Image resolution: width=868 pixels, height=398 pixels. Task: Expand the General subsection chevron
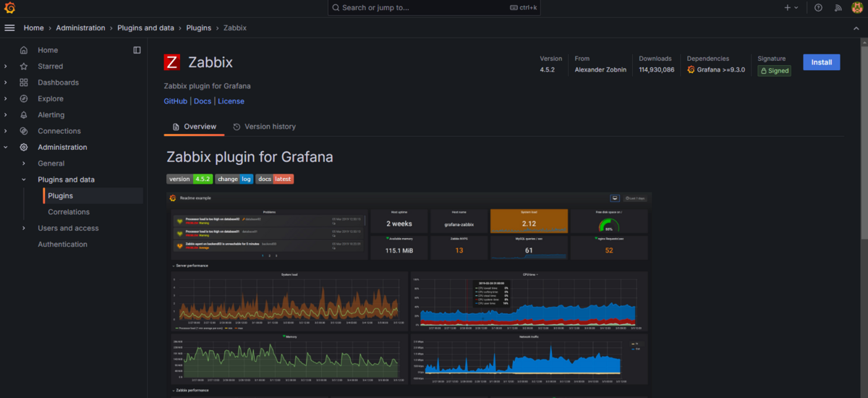pos(24,164)
